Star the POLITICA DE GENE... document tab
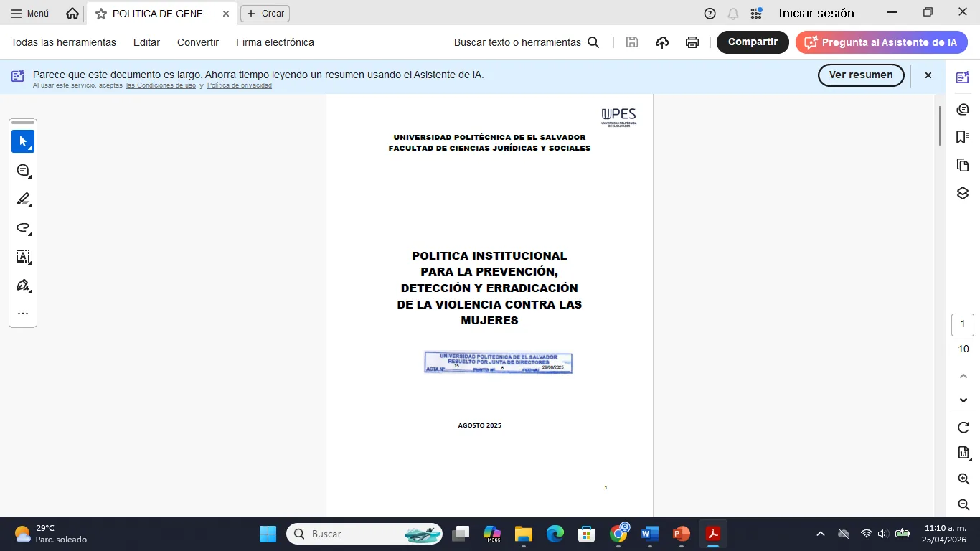The width and height of the screenshot is (980, 551). pos(101,14)
